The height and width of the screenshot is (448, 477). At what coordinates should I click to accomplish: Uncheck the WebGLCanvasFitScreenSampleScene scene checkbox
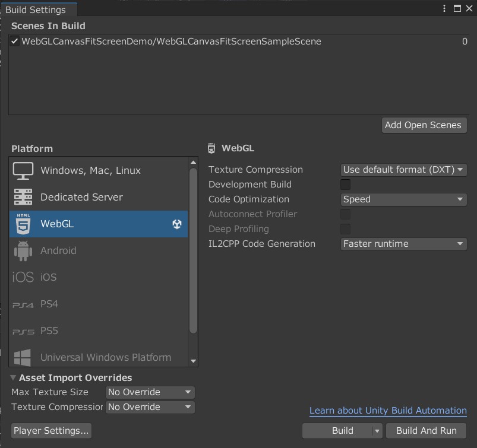coord(15,41)
